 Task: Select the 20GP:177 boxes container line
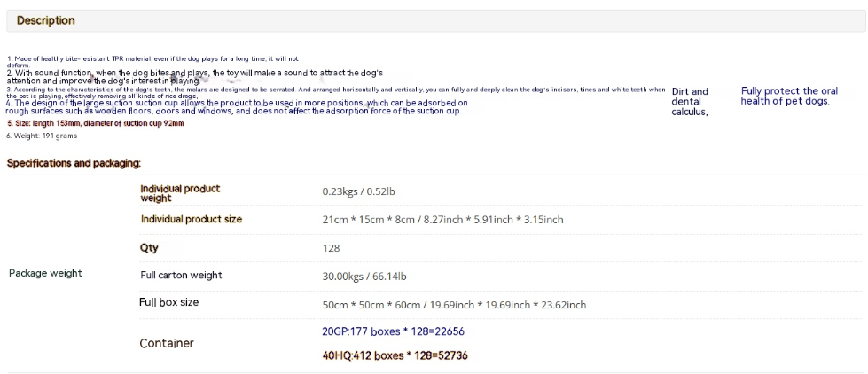click(x=393, y=331)
